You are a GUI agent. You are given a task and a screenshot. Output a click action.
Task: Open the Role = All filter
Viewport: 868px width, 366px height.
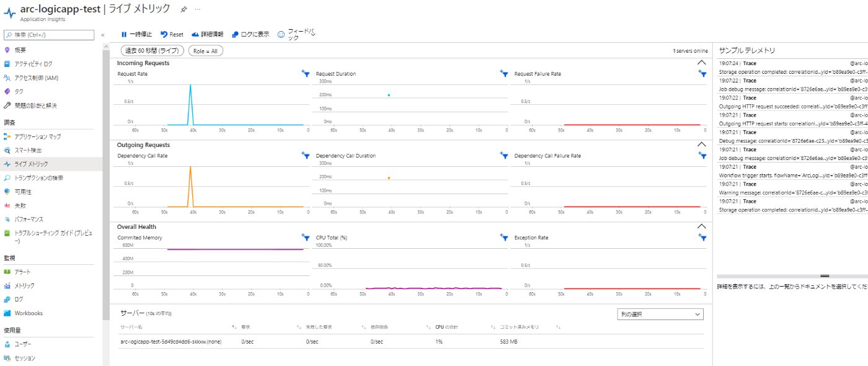[x=205, y=51]
